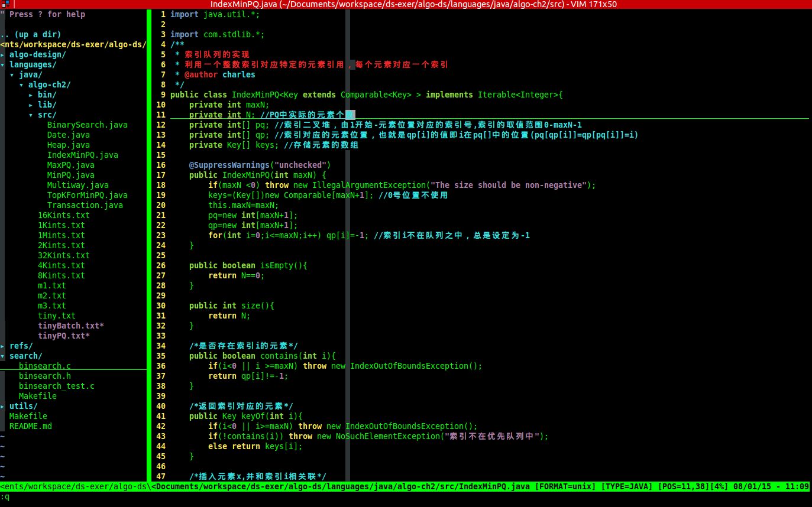Select 2Kints.txt file
The image size is (812, 507).
(x=61, y=246)
